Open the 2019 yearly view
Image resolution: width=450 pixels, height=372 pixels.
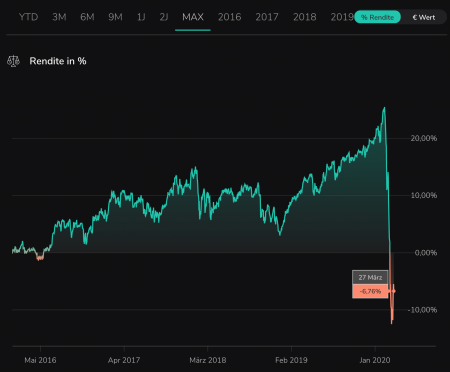click(x=342, y=17)
